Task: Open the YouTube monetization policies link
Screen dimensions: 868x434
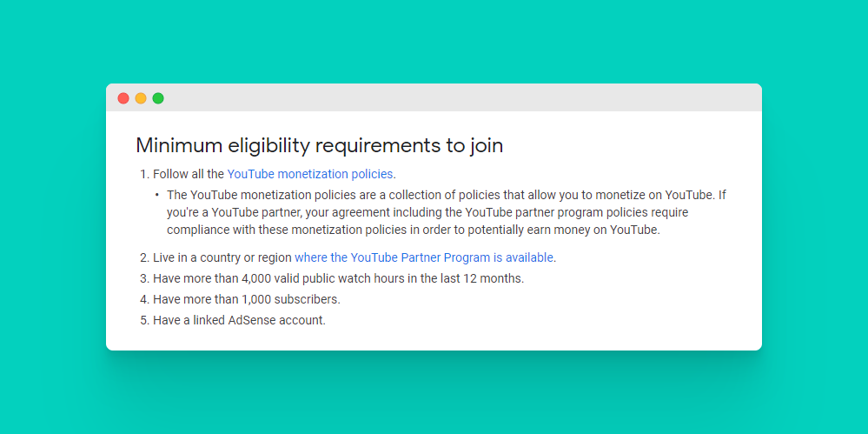Action: coord(310,174)
